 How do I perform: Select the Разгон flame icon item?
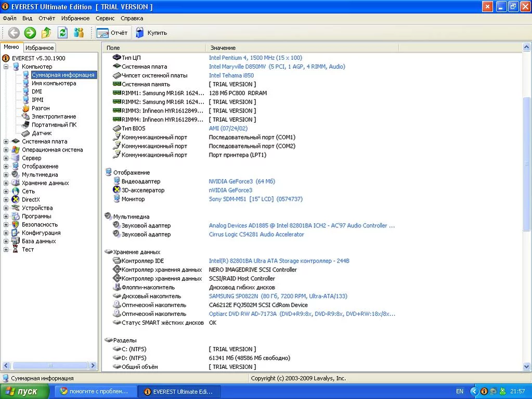tap(26, 108)
